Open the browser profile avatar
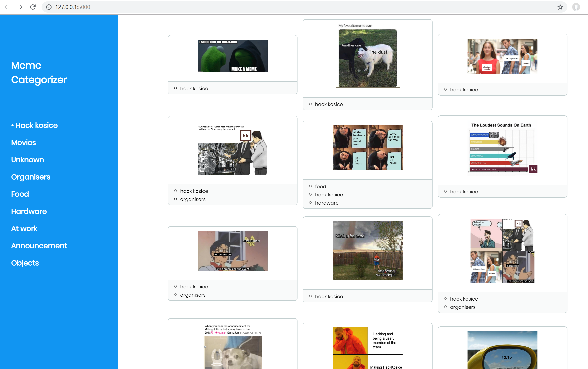The width and height of the screenshot is (588, 369). pos(576,7)
